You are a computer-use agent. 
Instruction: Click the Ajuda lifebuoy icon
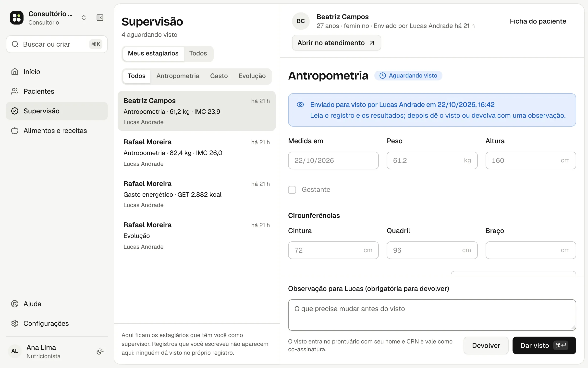pyautogui.click(x=15, y=304)
